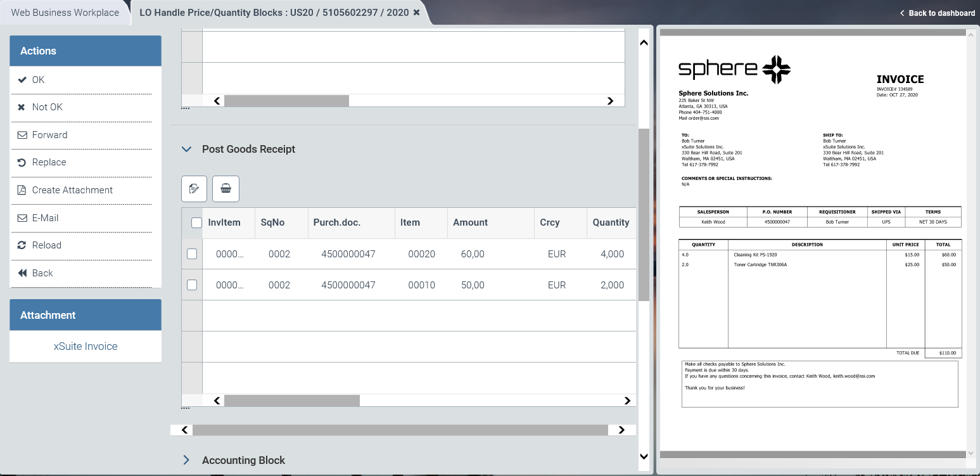Click the OK checkmark action
Viewport: 980px width, 476px height.
[x=38, y=80]
